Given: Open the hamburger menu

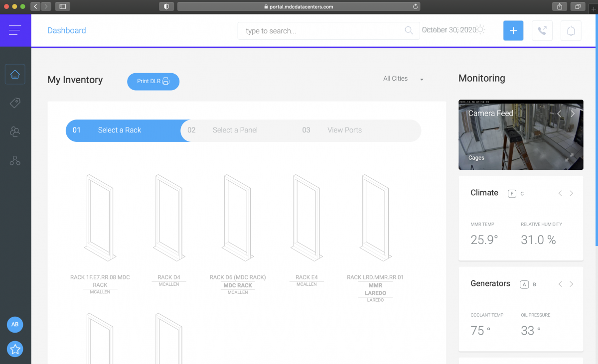Looking at the screenshot, I should (x=15, y=30).
